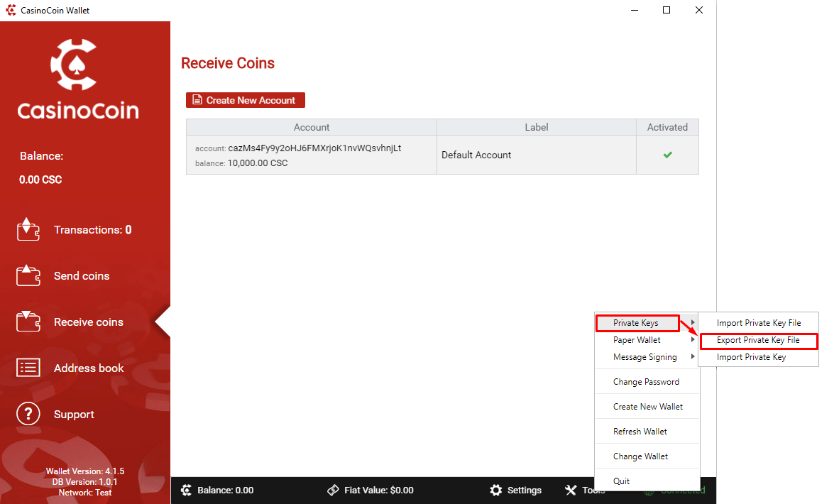Viewport: 834px width, 504px height.
Task: Maximize the CasinoCoin Wallet window
Action: (666, 10)
